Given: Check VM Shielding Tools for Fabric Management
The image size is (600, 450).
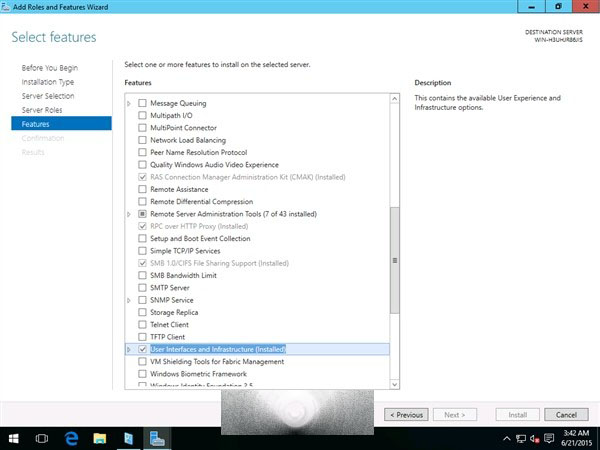Looking at the screenshot, I should point(142,361).
